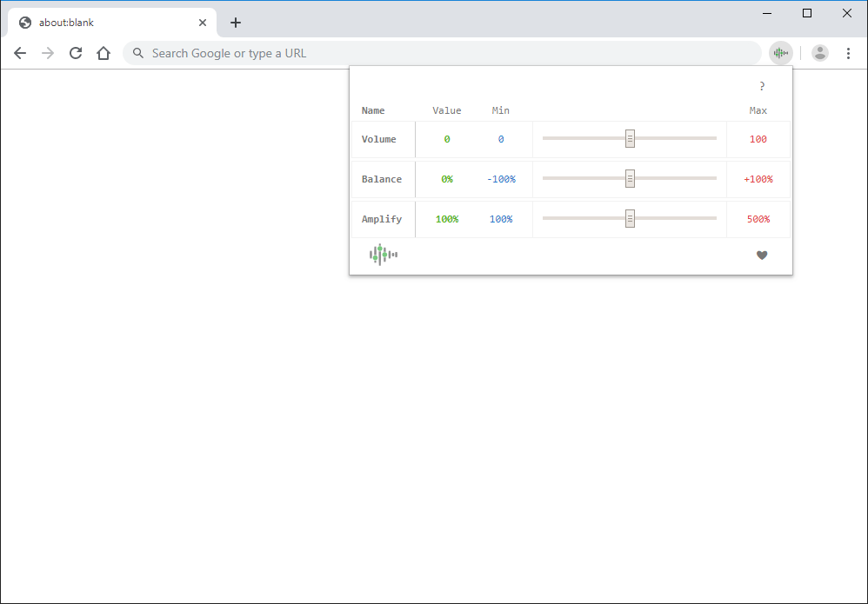Close the browser window
Viewport: 868px width, 604px height.
click(x=847, y=13)
